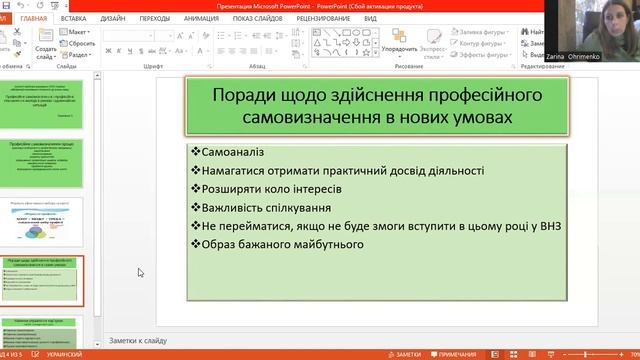Open Заливка фигуры fill dropdown
This screenshot has height=360, width=640.
click(480, 32)
